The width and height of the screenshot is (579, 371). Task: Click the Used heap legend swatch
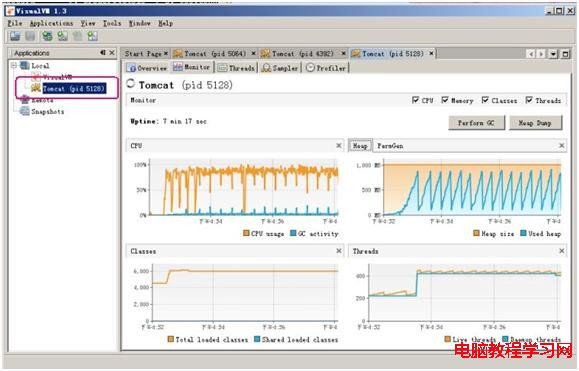tap(523, 233)
